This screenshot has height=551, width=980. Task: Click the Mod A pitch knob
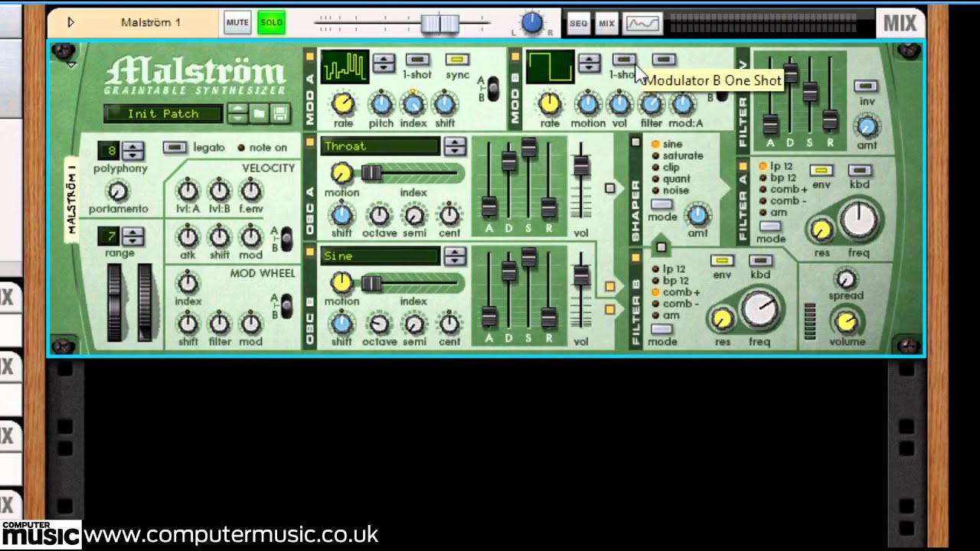tap(381, 103)
